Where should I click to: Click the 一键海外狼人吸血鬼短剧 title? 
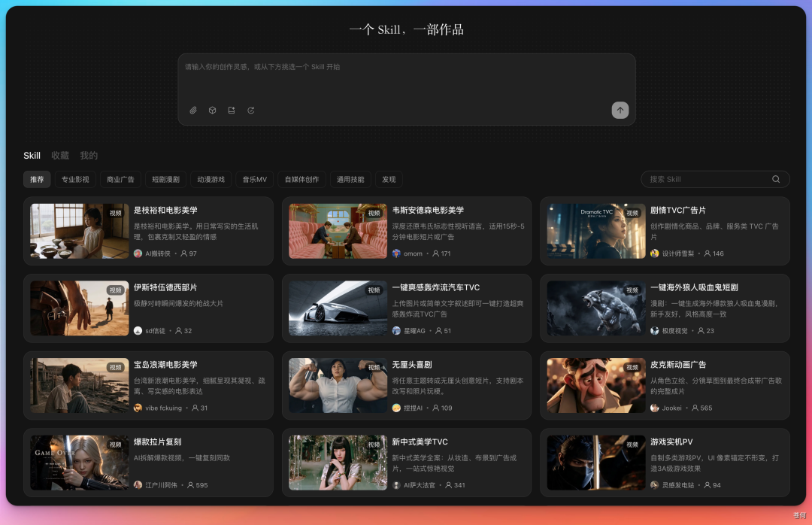pyautogui.click(x=695, y=287)
